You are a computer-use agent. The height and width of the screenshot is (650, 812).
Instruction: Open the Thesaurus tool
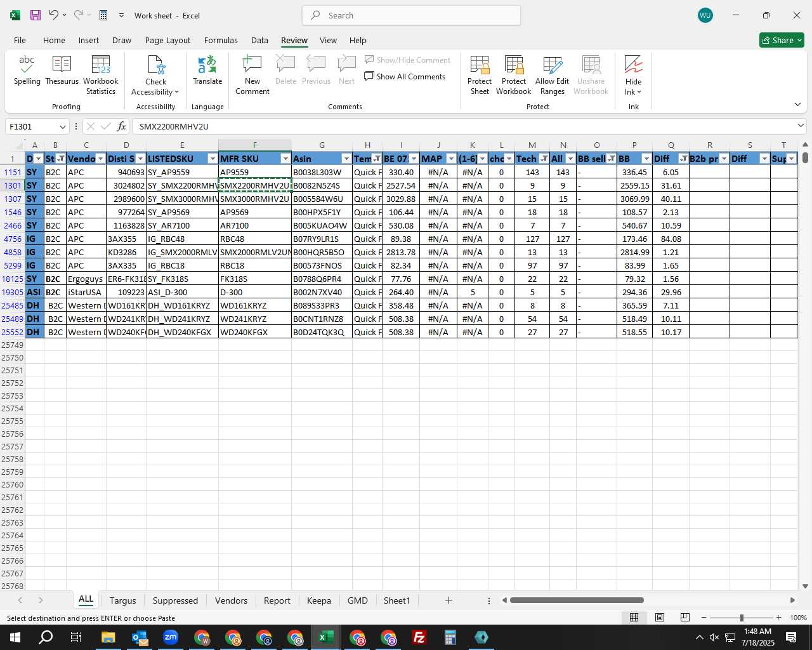click(62, 70)
